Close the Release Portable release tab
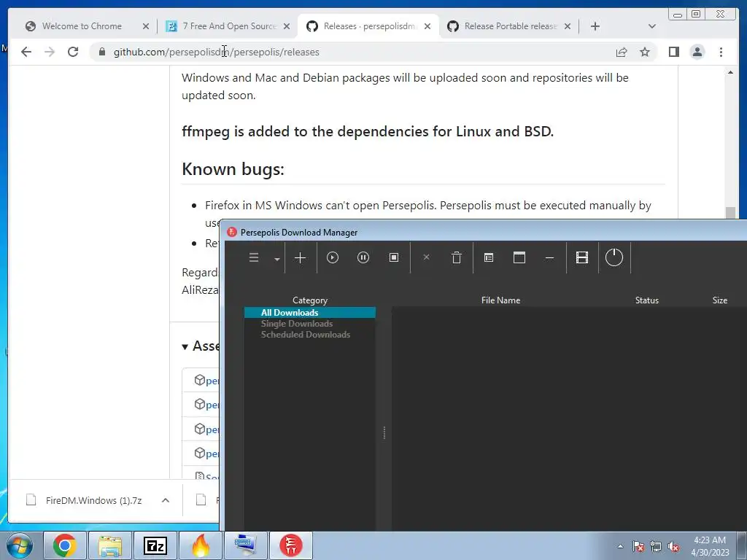 tap(568, 27)
